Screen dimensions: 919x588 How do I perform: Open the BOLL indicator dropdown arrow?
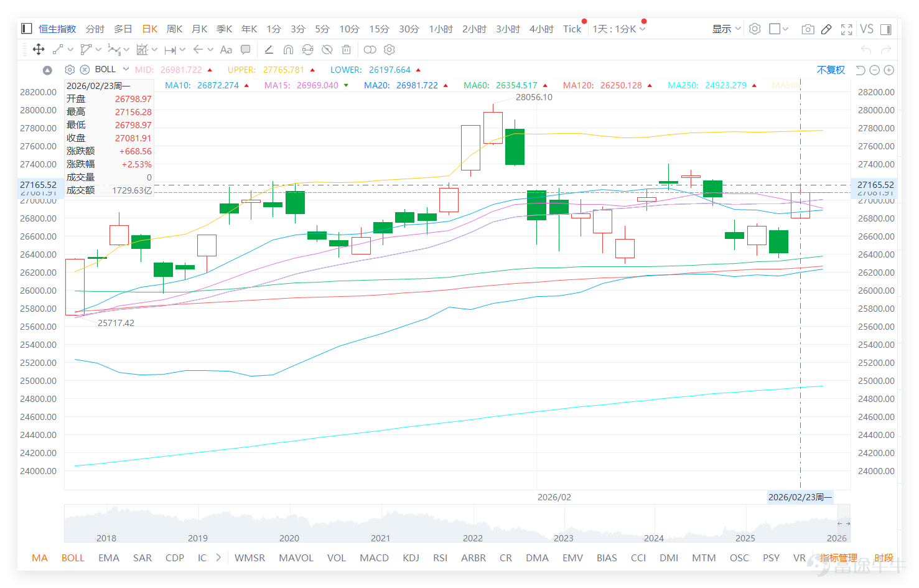click(126, 69)
